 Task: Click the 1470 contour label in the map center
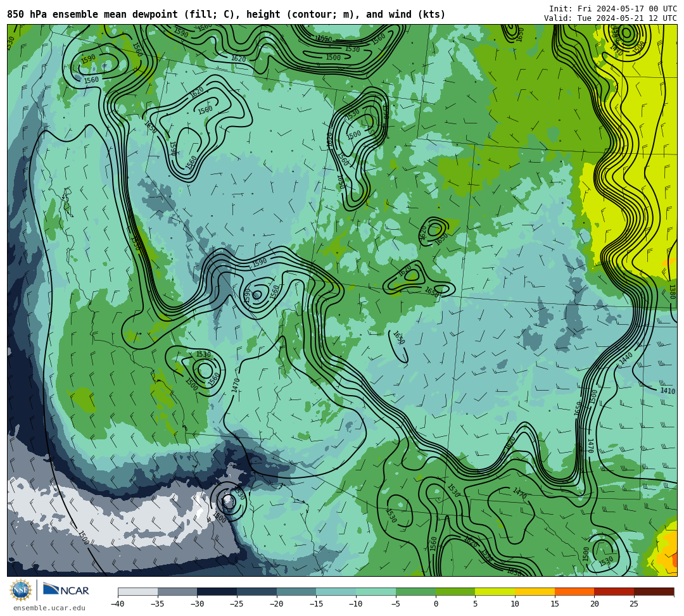(236, 386)
